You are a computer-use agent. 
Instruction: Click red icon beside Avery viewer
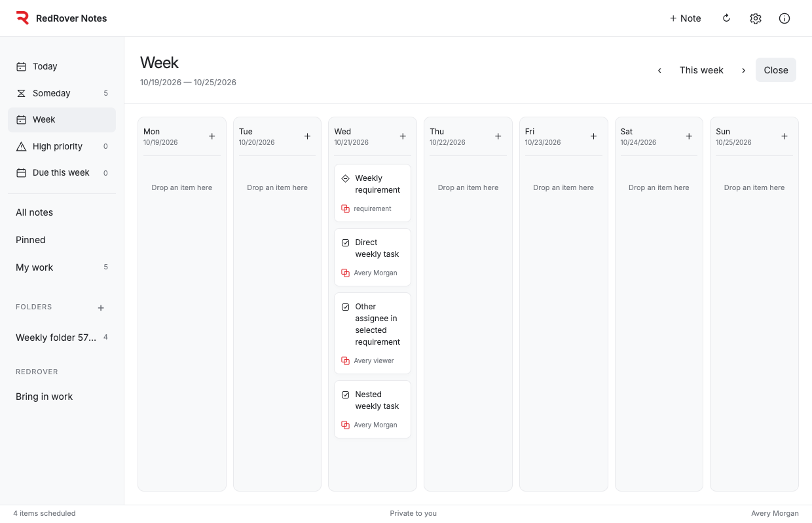pyautogui.click(x=345, y=360)
